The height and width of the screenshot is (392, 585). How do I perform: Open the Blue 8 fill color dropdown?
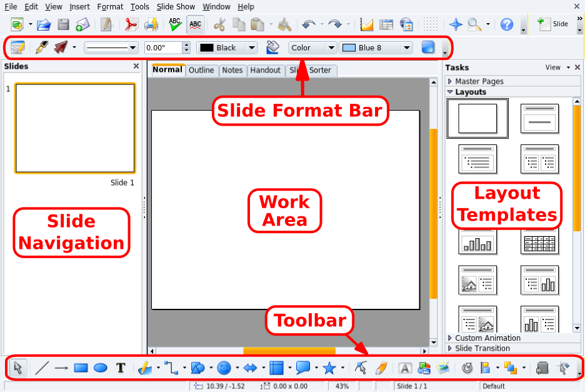406,48
